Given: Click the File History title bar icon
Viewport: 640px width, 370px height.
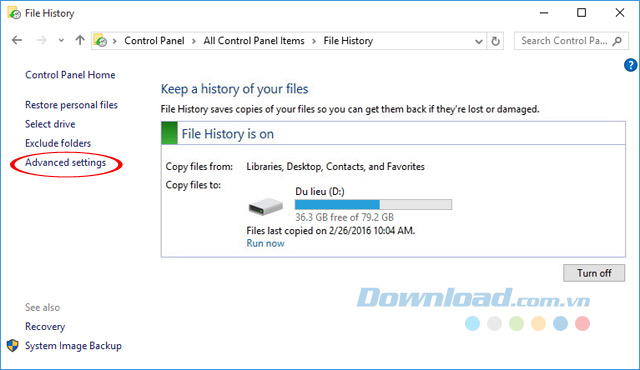Looking at the screenshot, I should tap(14, 13).
